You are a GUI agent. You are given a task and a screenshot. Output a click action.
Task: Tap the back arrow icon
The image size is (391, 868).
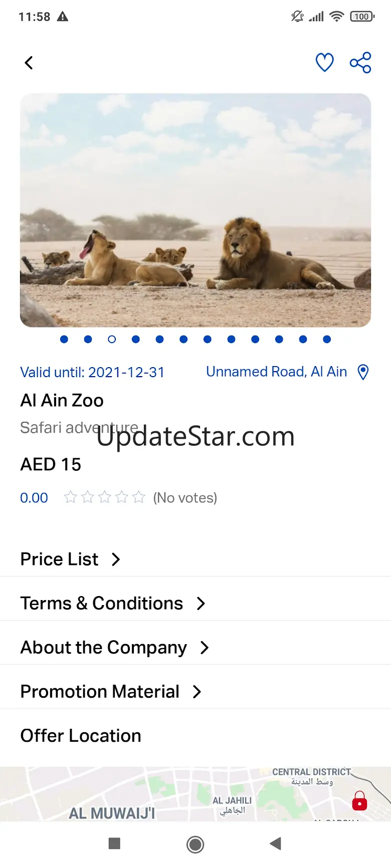(29, 63)
